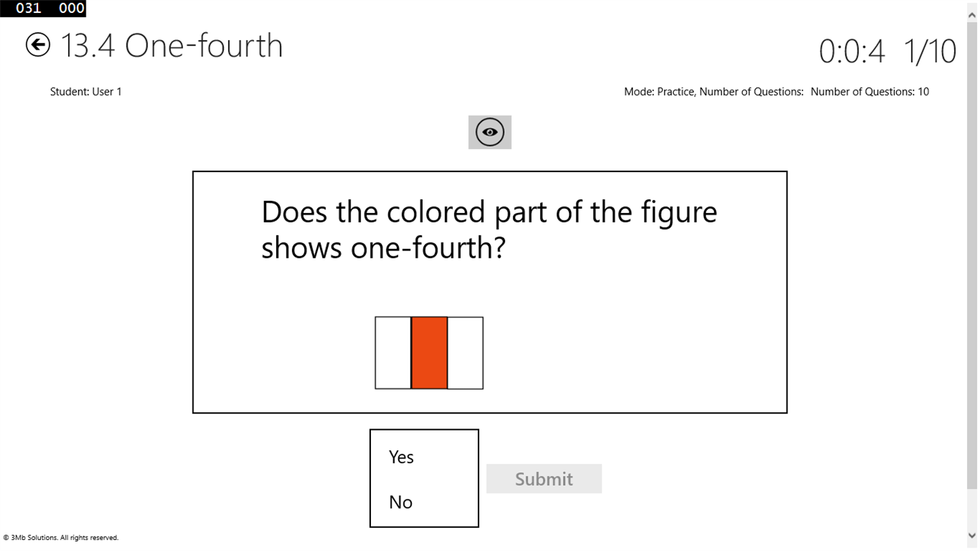Click the scrollbar down arrow
This screenshot has width=980, height=551.
pos(972,535)
